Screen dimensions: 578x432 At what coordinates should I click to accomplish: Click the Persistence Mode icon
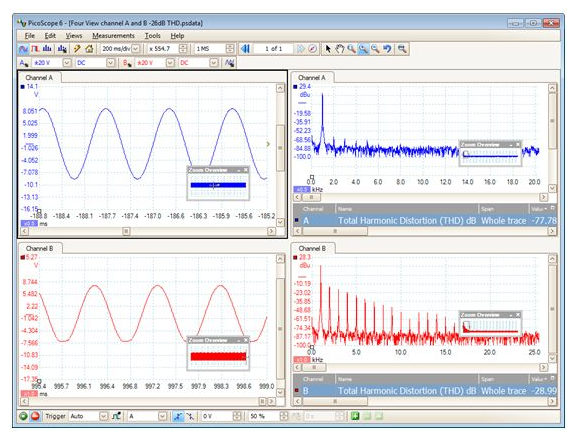tap(35, 49)
